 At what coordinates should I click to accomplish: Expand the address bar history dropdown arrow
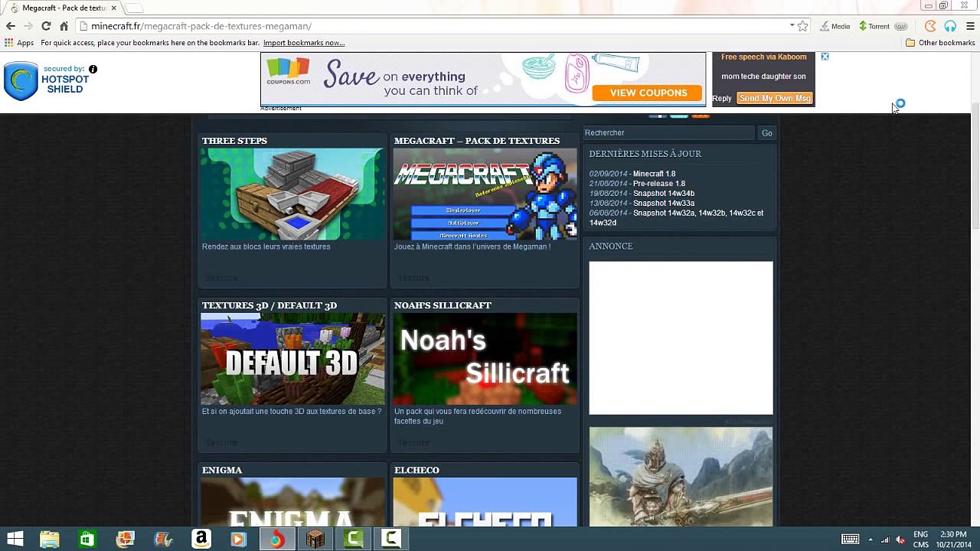pos(792,26)
